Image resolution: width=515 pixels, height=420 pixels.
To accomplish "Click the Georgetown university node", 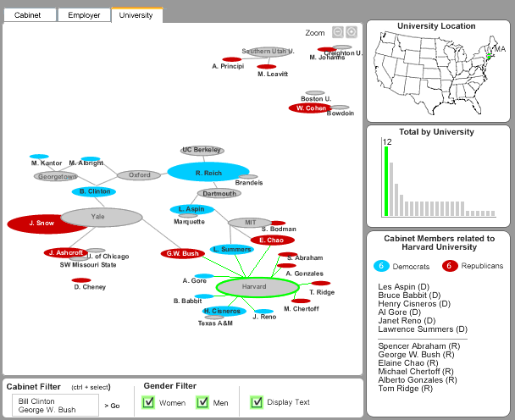I will tap(56, 176).
